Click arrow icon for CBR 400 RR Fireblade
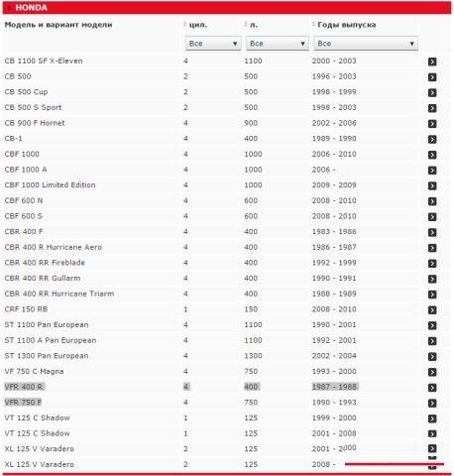 (432, 264)
